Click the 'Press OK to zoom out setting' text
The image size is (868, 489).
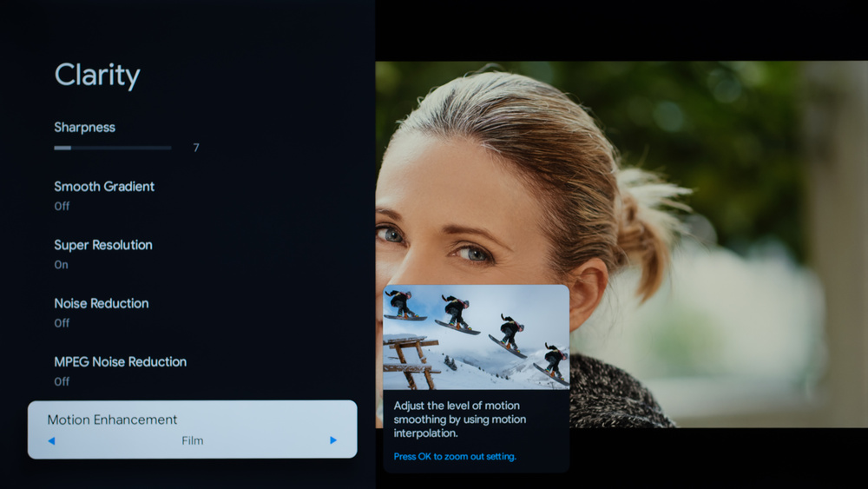coord(455,457)
